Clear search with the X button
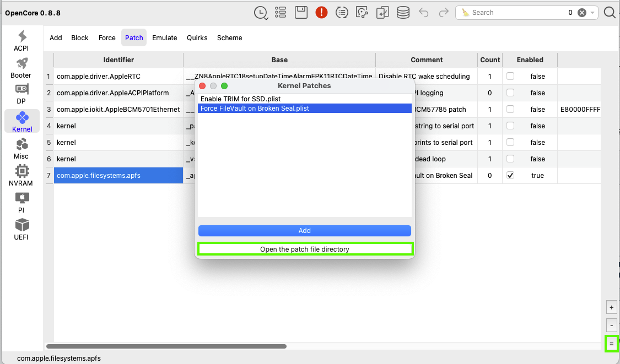Screen dimensions: 620x364 pyautogui.click(x=581, y=13)
